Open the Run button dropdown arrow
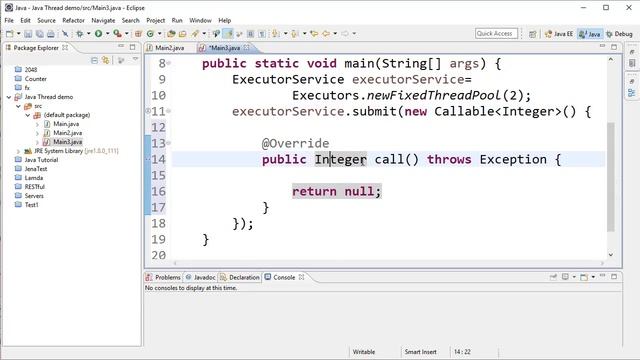 108,34
